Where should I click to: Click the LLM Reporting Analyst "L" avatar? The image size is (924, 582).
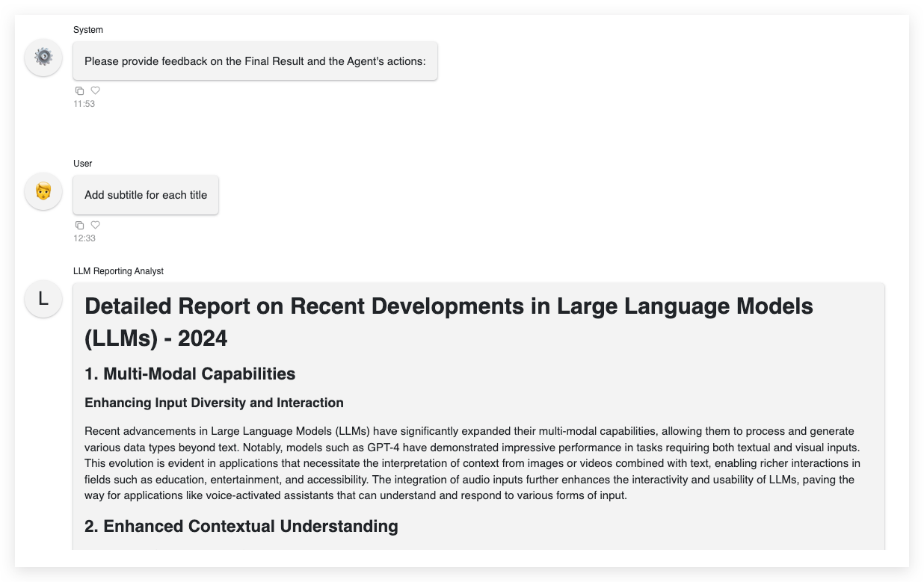[43, 298]
